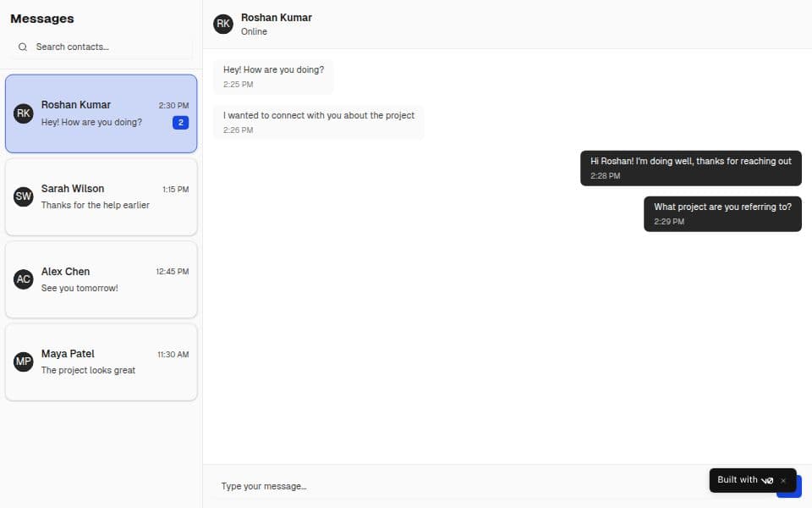The width and height of the screenshot is (812, 508).
Task: Click the received bubble sent at 2:25 PM
Action: (x=273, y=76)
